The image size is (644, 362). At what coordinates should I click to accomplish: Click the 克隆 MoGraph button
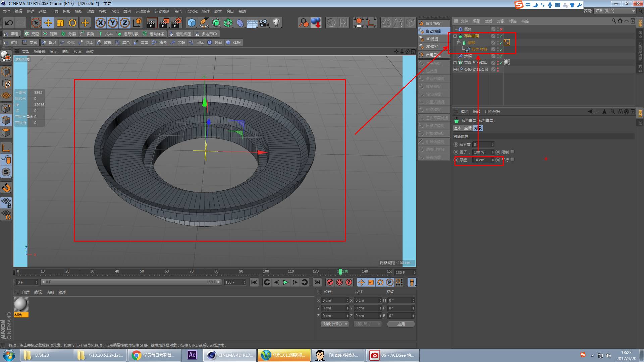(x=32, y=34)
